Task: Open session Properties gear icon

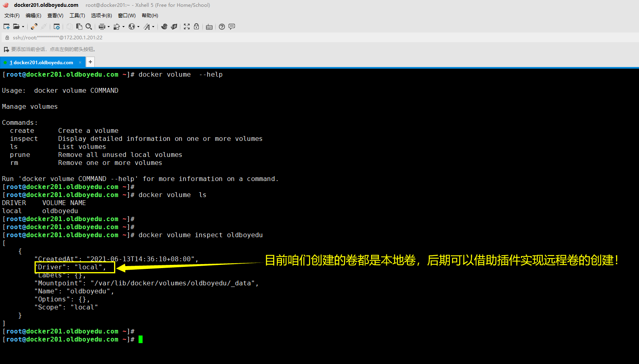Action: [57, 26]
